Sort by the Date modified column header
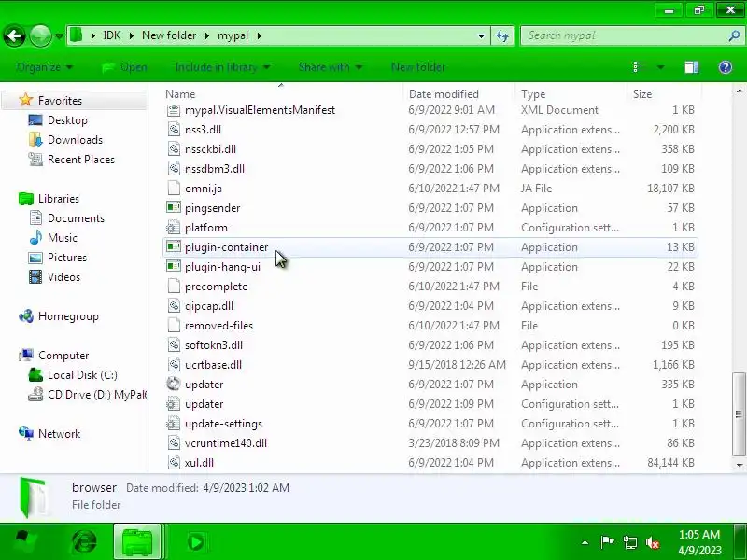The width and height of the screenshot is (747, 560). pos(444,94)
